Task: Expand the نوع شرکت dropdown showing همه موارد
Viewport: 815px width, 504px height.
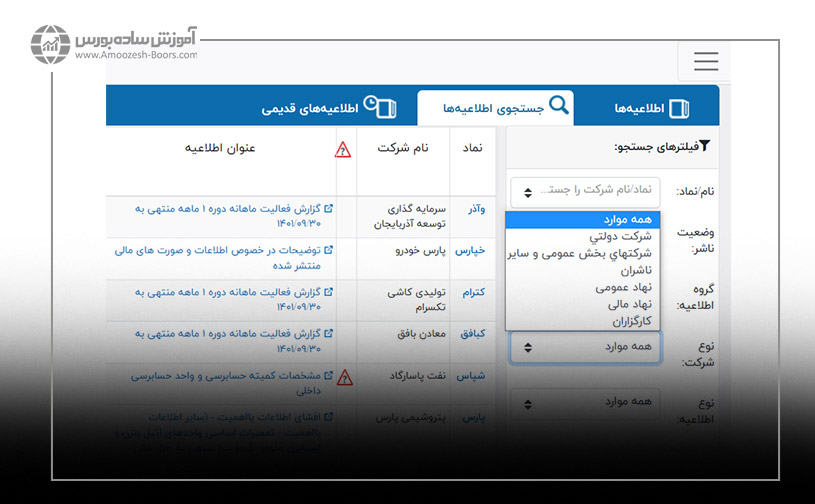Action: [585, 347]
